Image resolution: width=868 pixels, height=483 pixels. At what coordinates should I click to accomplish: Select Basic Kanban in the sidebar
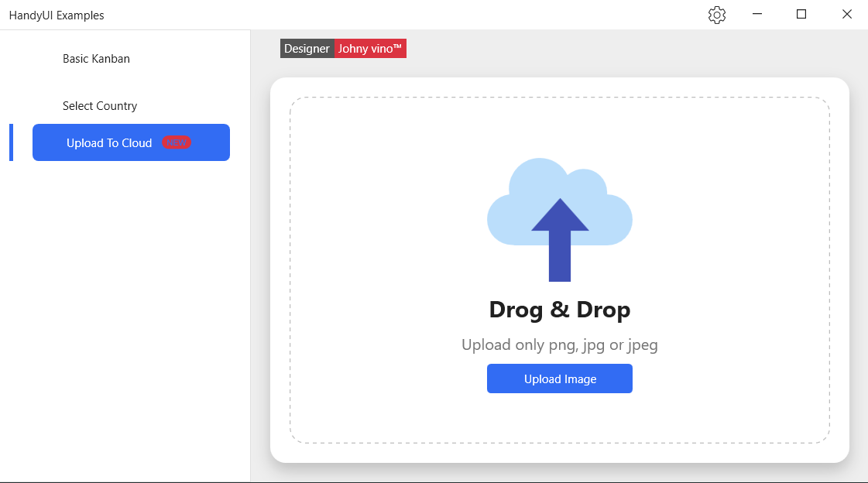tap(96, 59)
